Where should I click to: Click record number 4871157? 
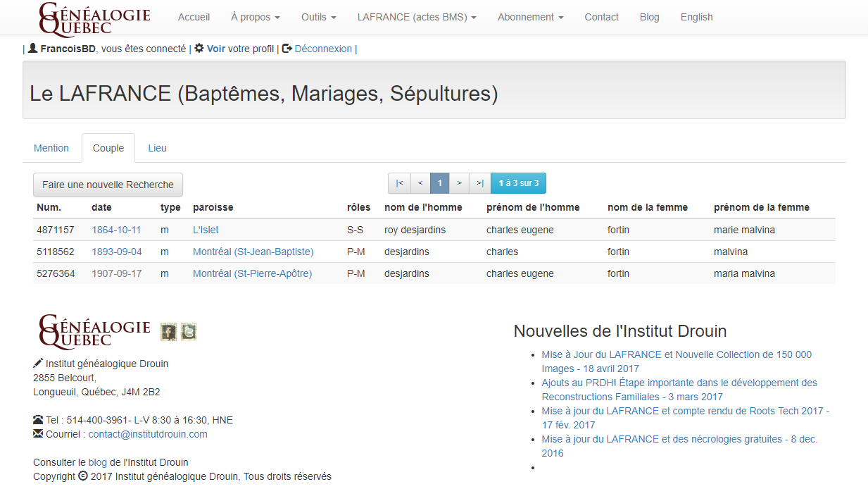tap(55, 230)
